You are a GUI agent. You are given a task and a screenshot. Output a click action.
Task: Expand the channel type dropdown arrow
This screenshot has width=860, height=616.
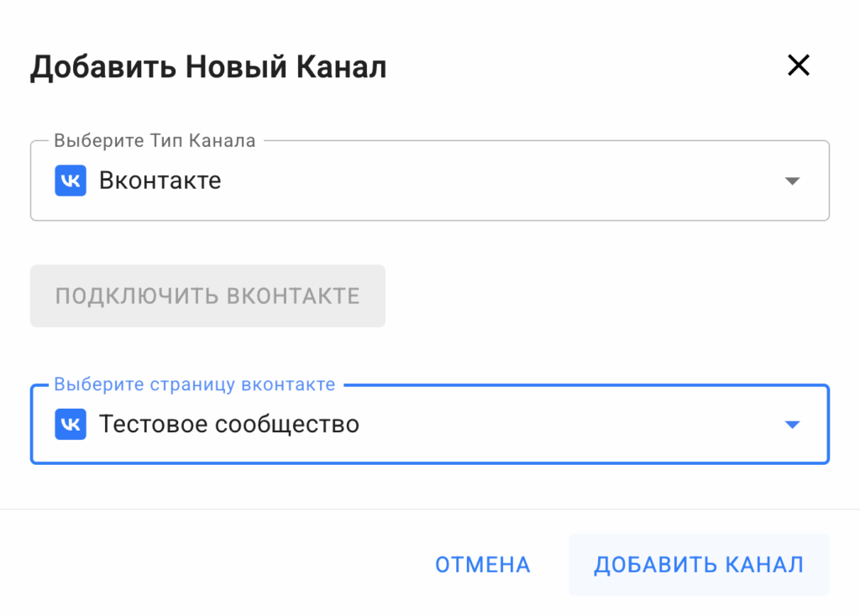[x=791, y=181]
